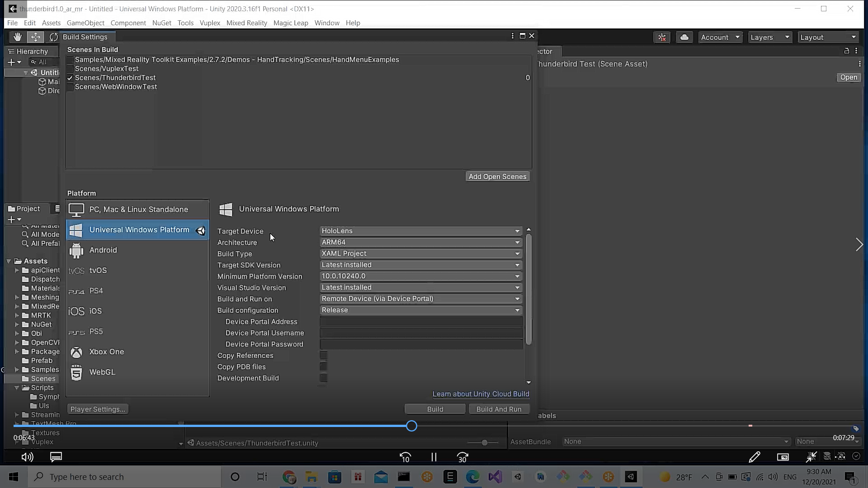The height and width of the screenshot is (488, 868).
Task: Select the Xbox One platform icon
Action: [76, 352]
